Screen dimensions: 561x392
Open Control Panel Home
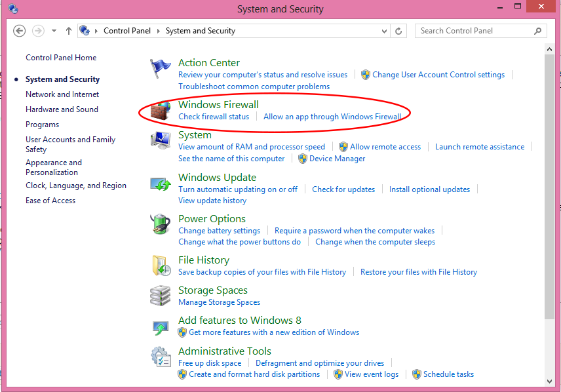point(61,58)
